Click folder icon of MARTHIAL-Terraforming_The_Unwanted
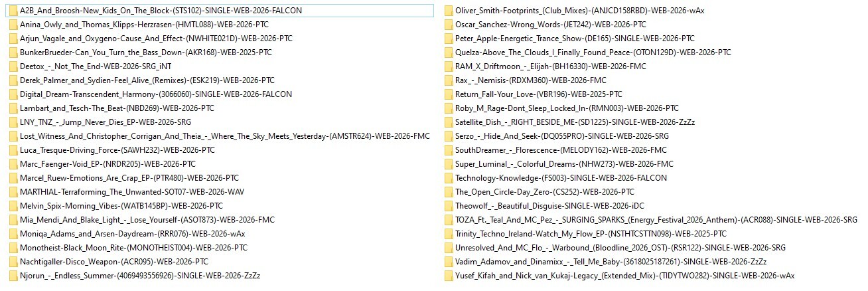868x291 pixels. [x=13, y=192]
